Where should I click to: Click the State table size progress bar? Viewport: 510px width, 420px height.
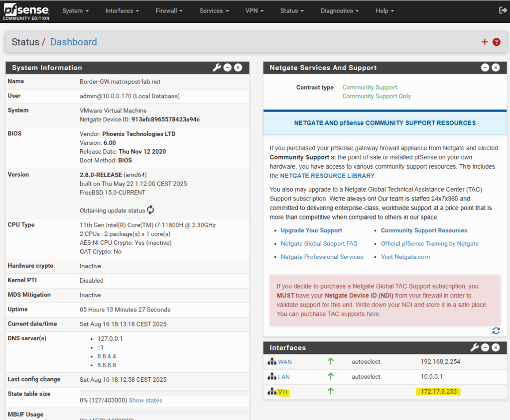click(163, 393)
